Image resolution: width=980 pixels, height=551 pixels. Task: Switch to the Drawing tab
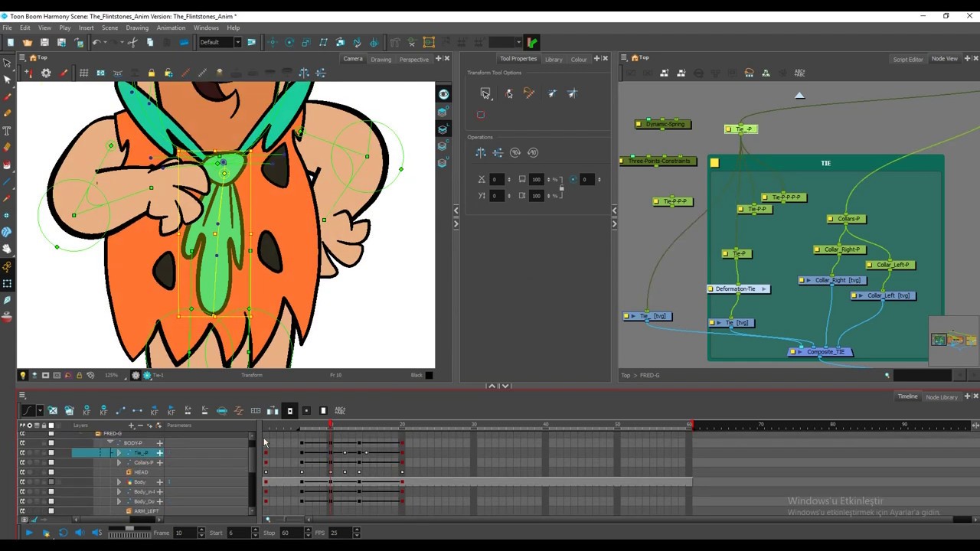pos(381,59)
